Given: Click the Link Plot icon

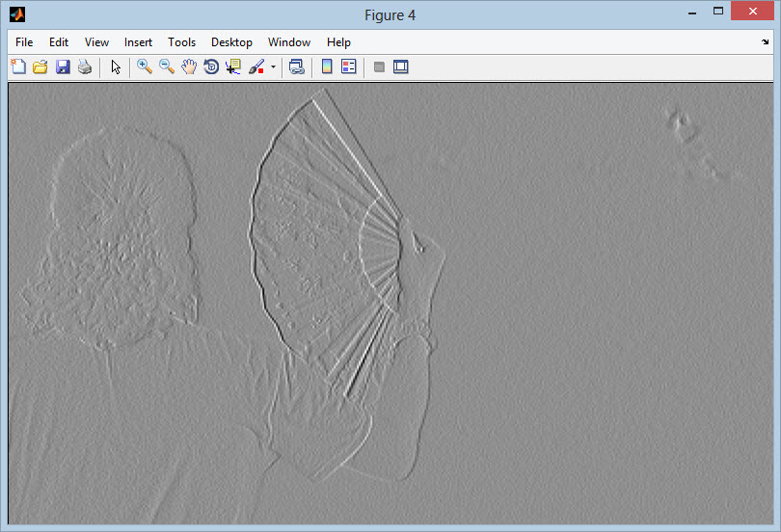Looking at the screenshot, I should [297, 66].
